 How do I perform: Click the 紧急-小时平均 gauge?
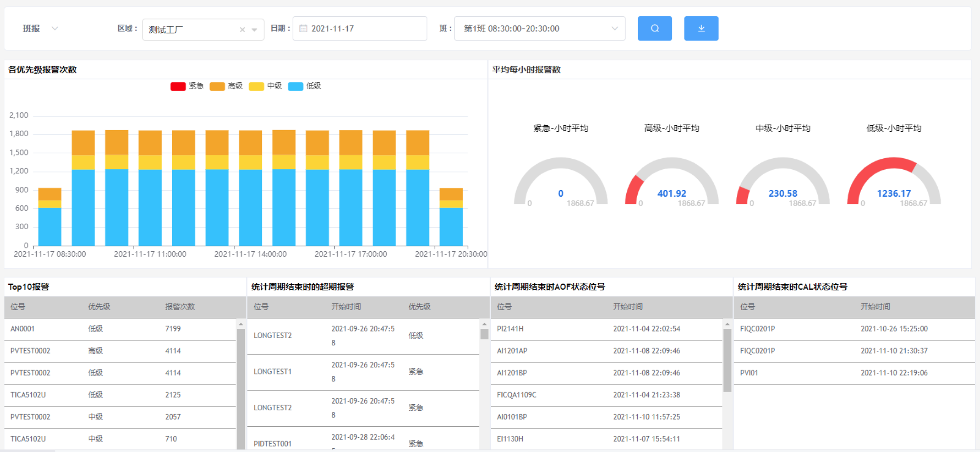(x=561, y=181)
